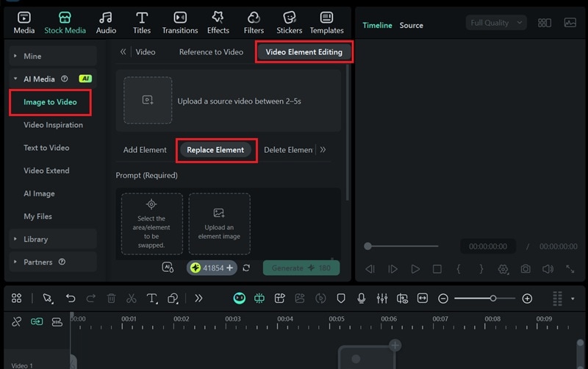Open My Files
This screenshot has width=588, height=369.
(x=38, y=216)
